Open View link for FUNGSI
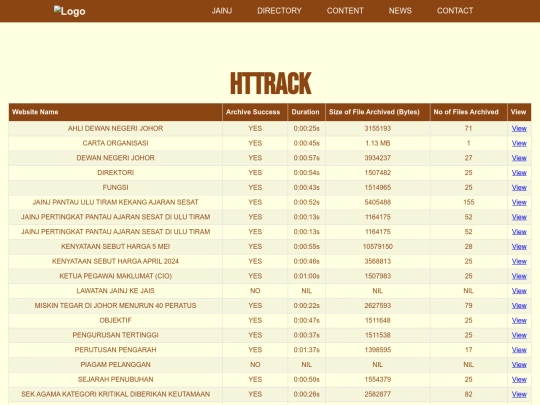Image resolution: width=540 pixels, height=405 pixels. [519, 188]
